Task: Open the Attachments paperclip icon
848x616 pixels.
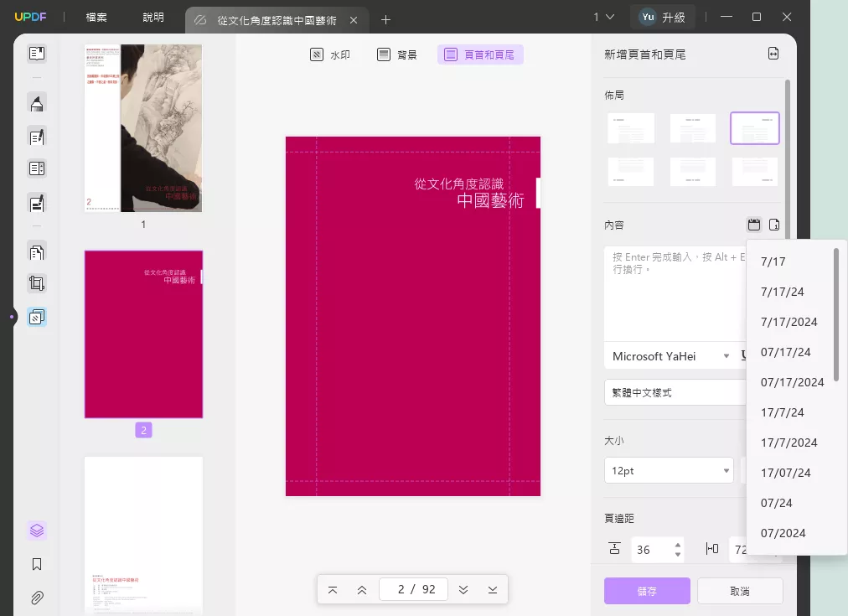Action: pyautogui.click(x=37, y=598)
